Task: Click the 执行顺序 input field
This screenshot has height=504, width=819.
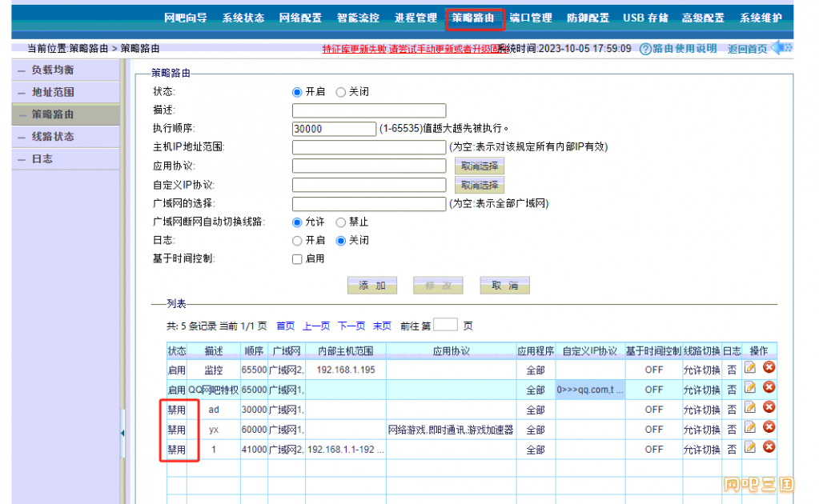Action: [x=334, y=129]
